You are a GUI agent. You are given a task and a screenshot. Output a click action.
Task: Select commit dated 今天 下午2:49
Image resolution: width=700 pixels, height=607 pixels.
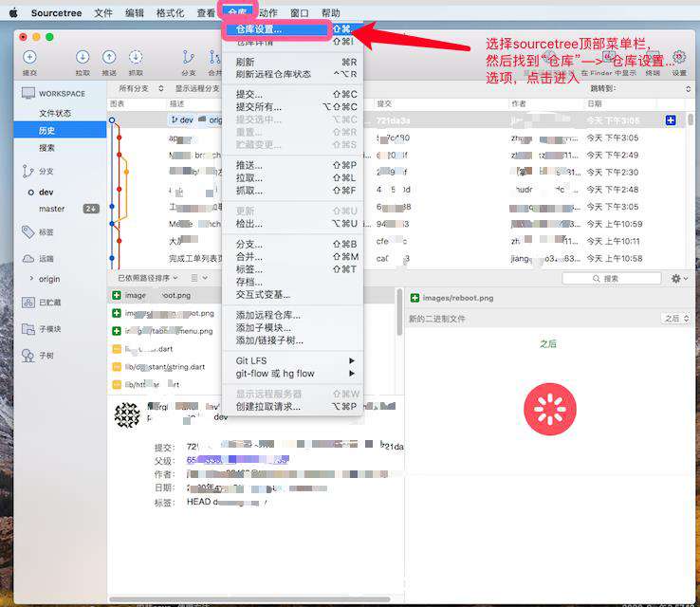coord(397,155)
